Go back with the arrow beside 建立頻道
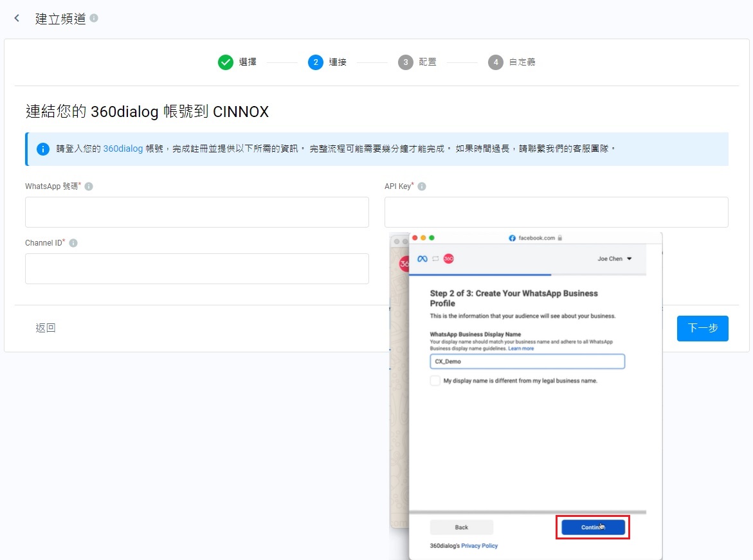This screenshot has height=560, width=753. 17,18
